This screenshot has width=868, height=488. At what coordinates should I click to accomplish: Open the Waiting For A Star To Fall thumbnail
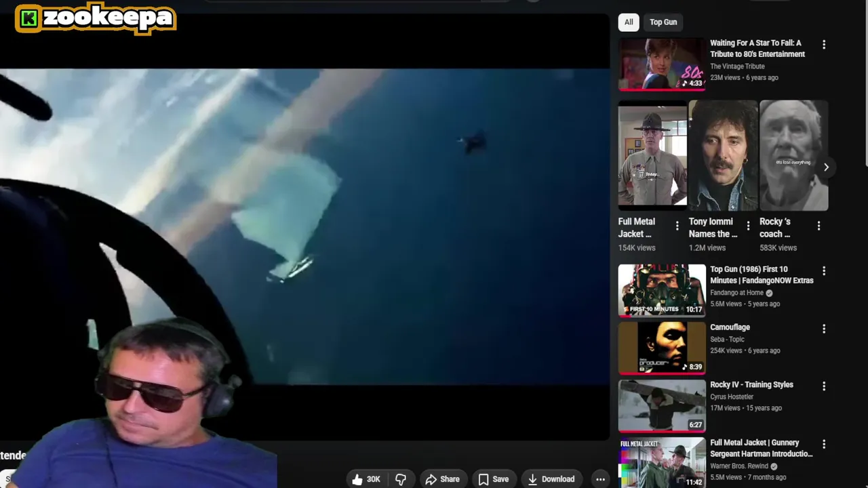[x=662, y=64]
